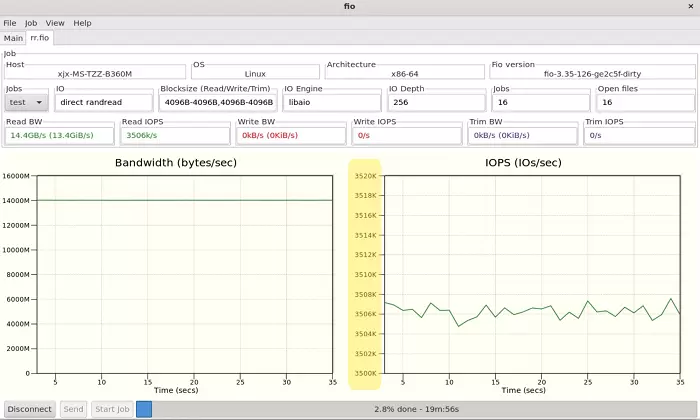Click the Send button
Viewport: 700px width, 420px height.
(x=73, y=409)
